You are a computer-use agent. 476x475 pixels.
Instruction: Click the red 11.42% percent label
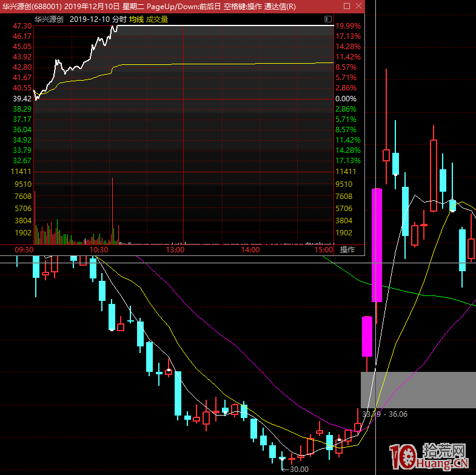(x=348, y=57)
